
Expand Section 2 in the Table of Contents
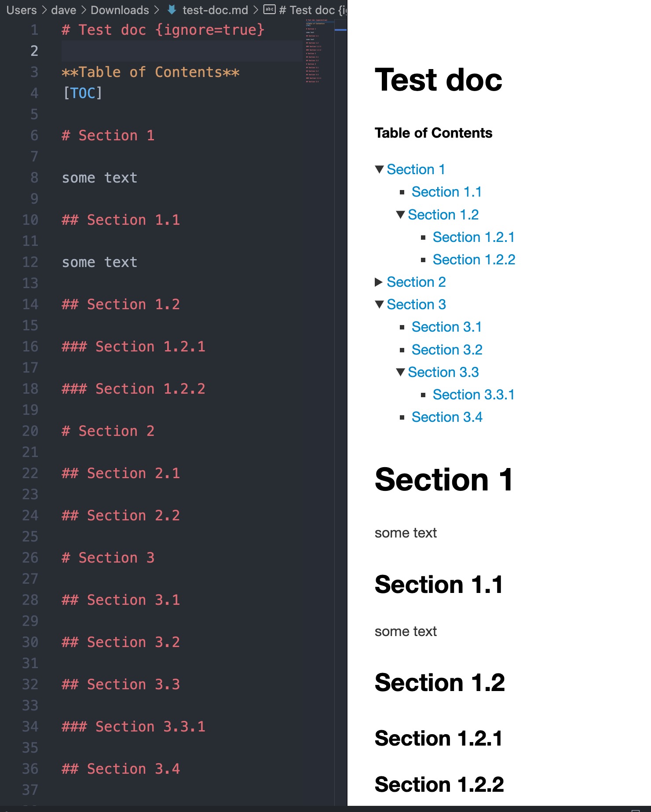tap(379, 282)
